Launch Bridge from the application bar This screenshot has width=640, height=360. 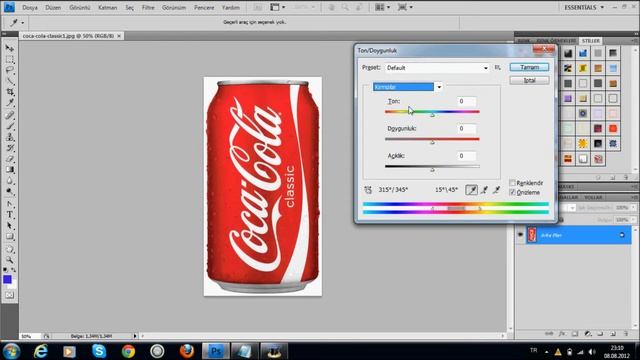[258, 7]
